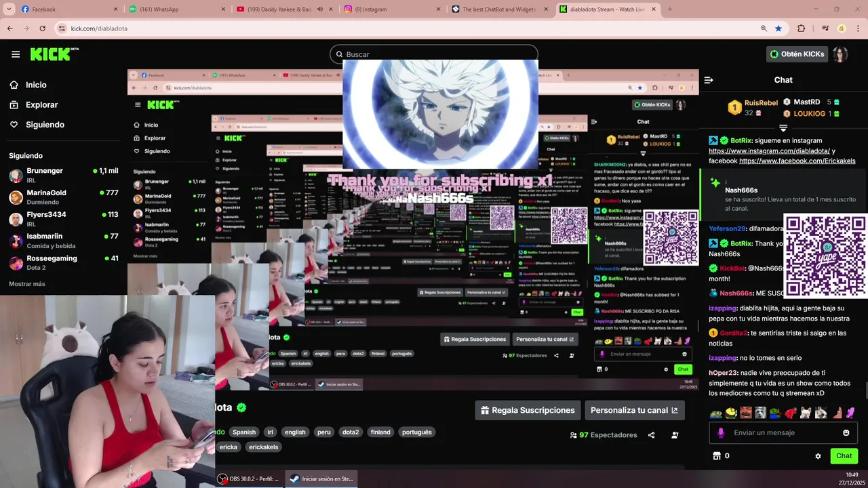868x488 pixels.
Task: Click the green Chat send button
Action: tap(844, 456)
